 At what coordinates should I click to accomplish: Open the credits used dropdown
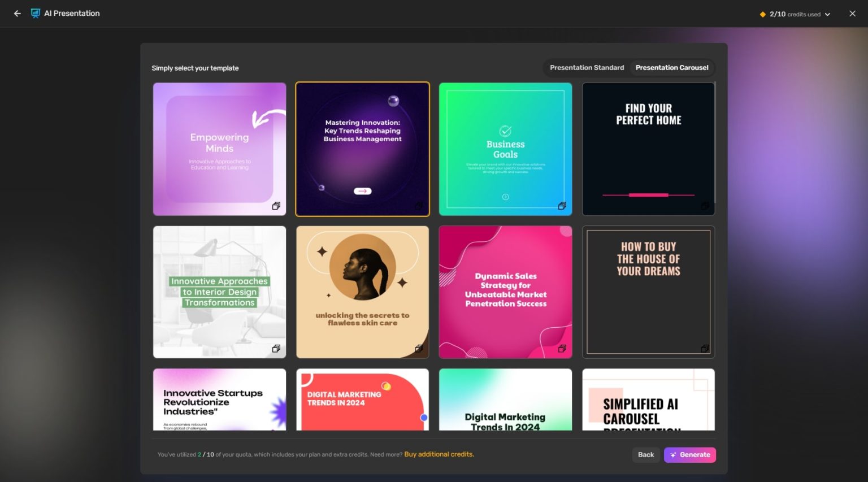pyautogui.click(x=826, y=14)
